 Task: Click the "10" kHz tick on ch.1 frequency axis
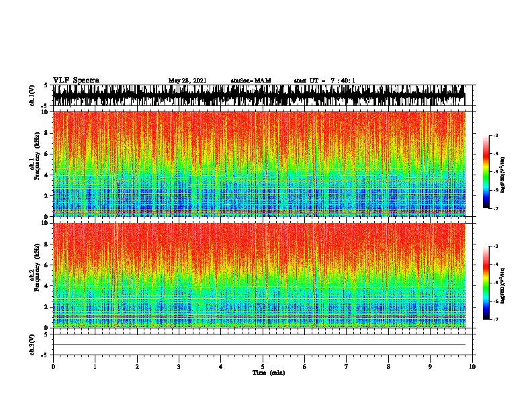46,112
